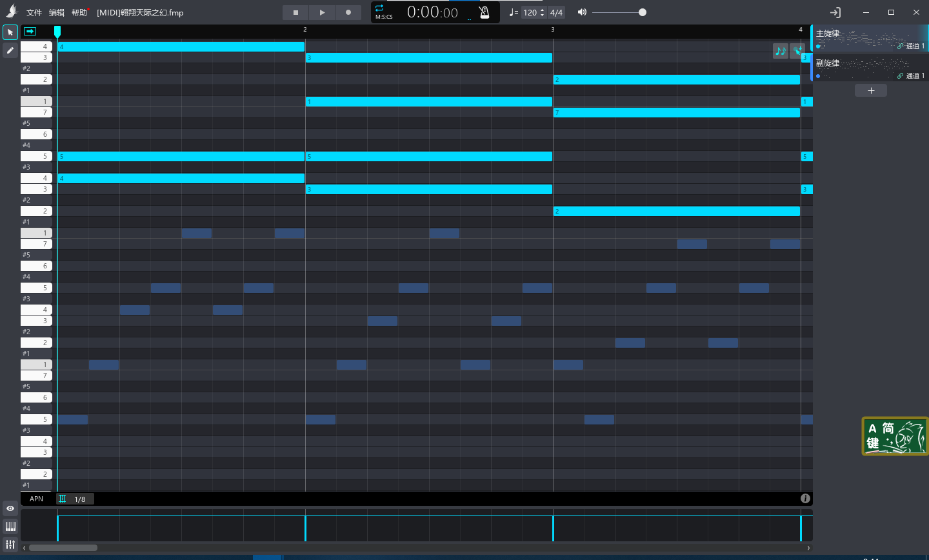Open the 简键 chalkboard tutorial widget

click(895, 436)
